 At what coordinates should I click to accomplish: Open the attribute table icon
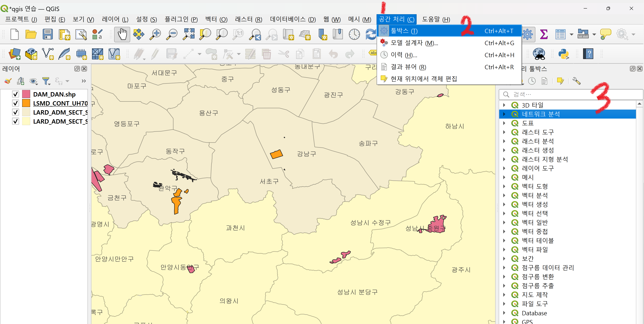click(x=560, y=34)
